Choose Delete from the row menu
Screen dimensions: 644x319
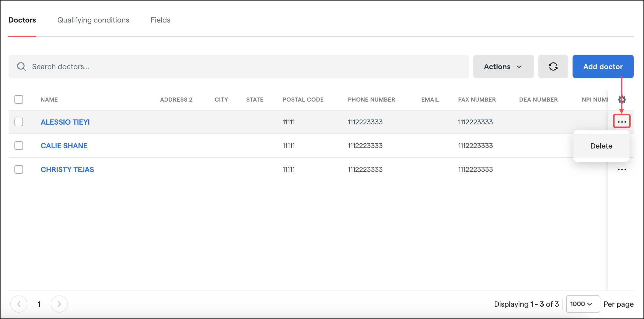[x=601, y=146]
